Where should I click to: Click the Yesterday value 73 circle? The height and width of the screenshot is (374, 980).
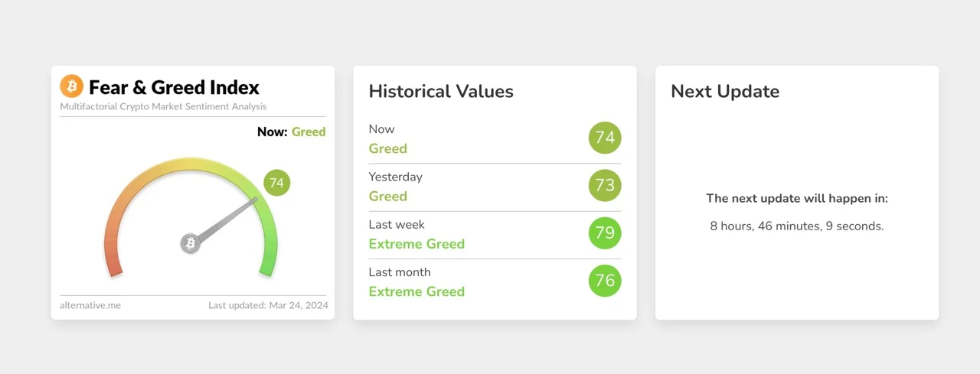605,185
